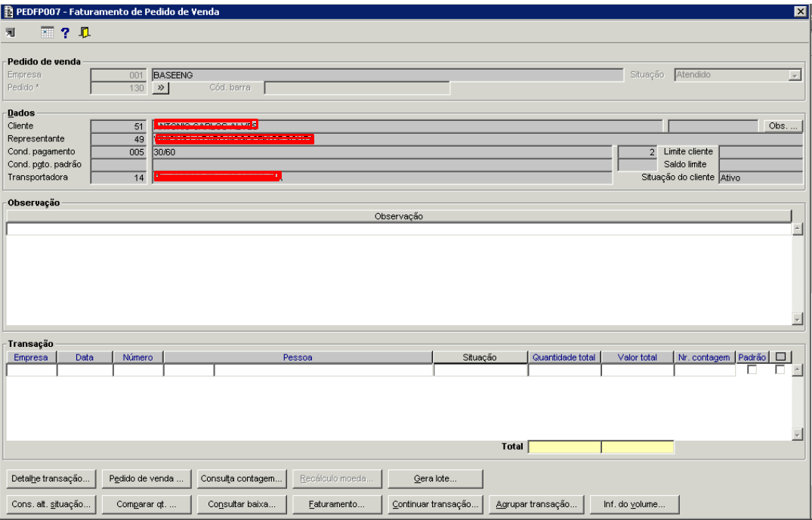The width and height of the screenshot is (812, 520).
Task: Click the Valor total cell in the transaction row
Action: coord(638,370)
